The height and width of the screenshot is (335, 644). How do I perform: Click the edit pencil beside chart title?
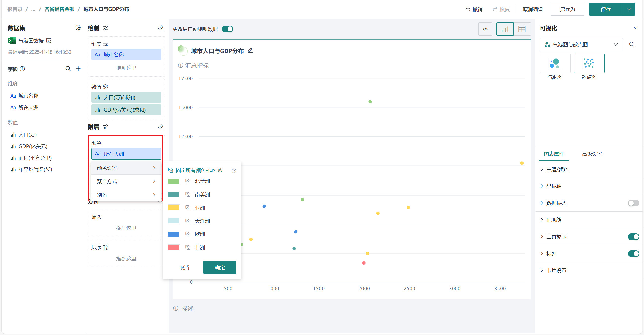(250, 51)
